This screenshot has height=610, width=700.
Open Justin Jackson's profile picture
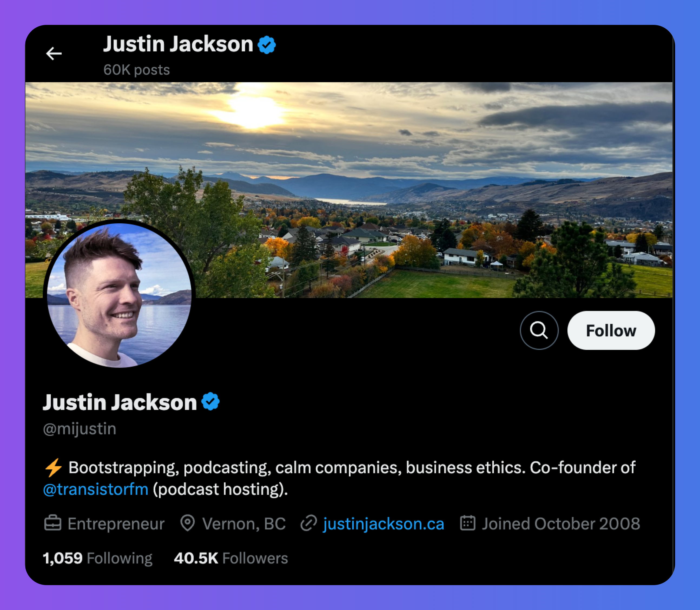(x=119, y=295)
